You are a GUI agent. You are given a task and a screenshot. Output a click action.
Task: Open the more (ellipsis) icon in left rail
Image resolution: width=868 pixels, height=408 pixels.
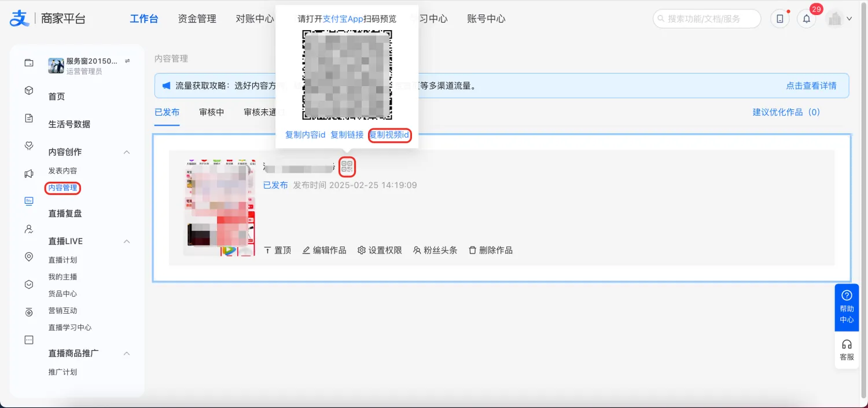[x=29, y=340]
